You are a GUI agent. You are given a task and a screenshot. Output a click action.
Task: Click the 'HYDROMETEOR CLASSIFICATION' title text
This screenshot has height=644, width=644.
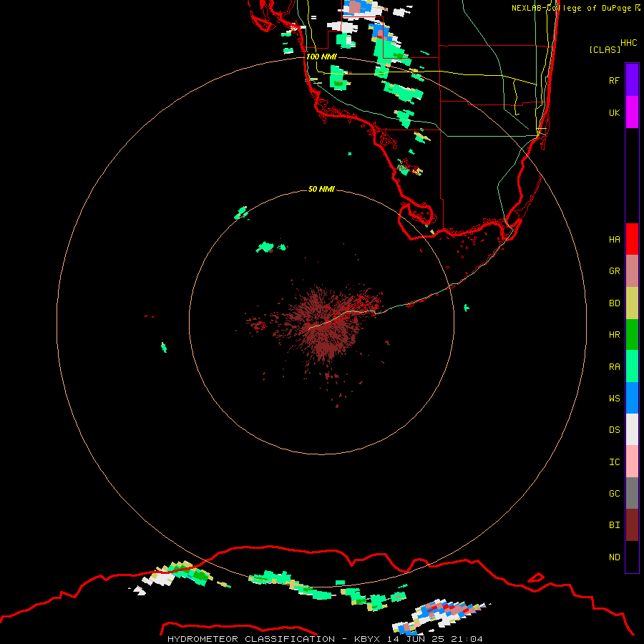251,639
